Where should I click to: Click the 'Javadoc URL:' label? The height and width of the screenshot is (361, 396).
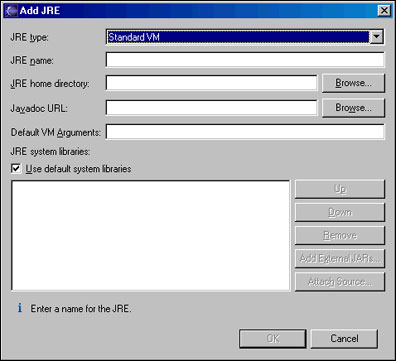pos(39,108)
